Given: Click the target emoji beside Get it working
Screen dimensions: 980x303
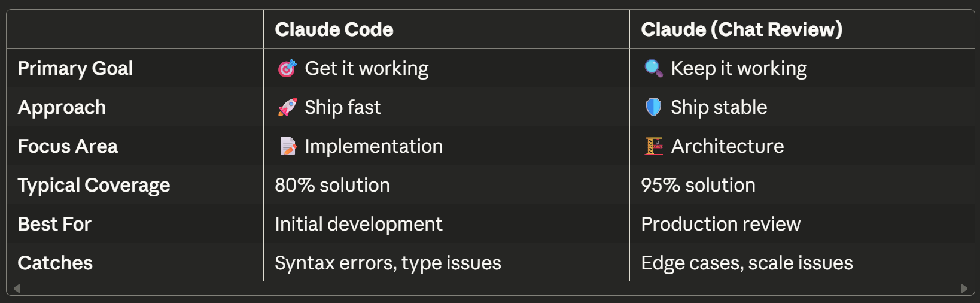Looking at the screenshot, I should 287,69.
